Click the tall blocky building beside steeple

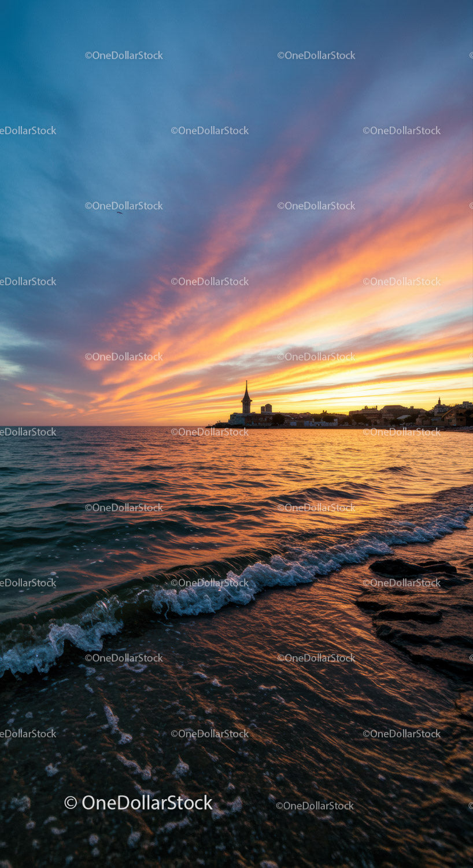pos(266,409)
